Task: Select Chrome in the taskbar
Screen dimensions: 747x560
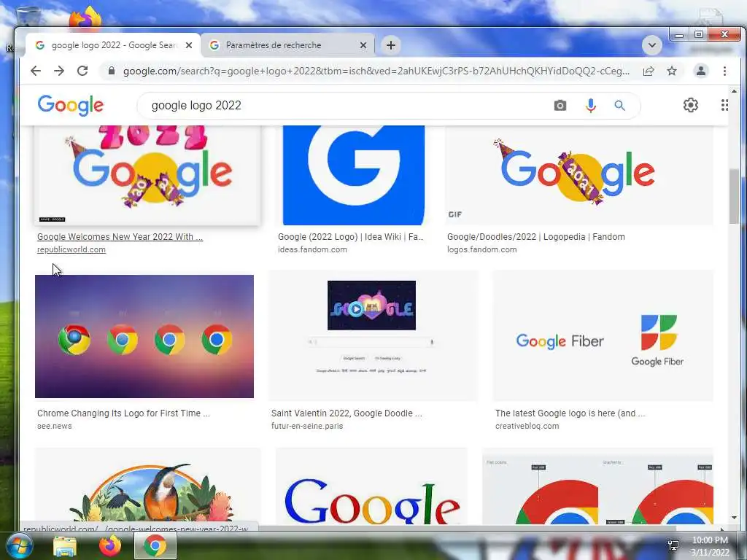Action: coord(155,545)
